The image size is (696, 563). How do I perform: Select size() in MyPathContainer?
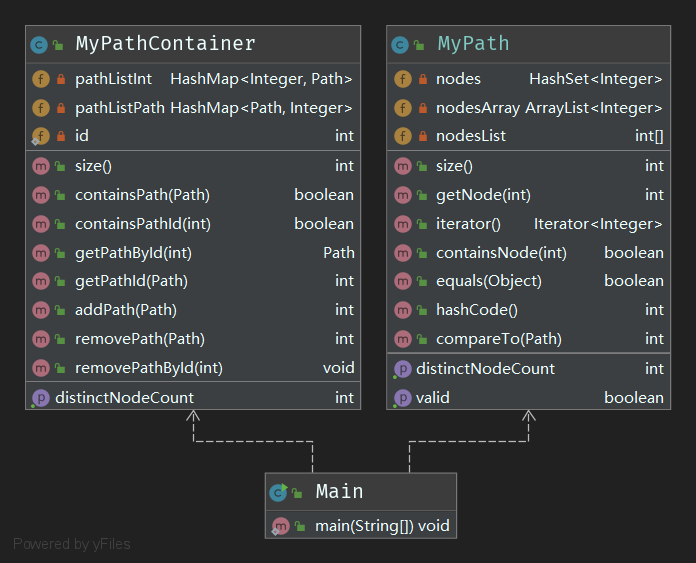[93, 166]
